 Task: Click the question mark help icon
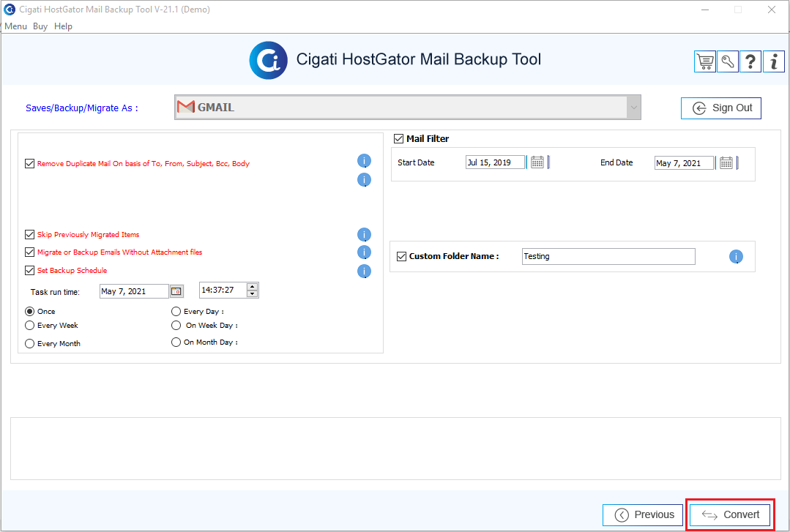(750, 61)
